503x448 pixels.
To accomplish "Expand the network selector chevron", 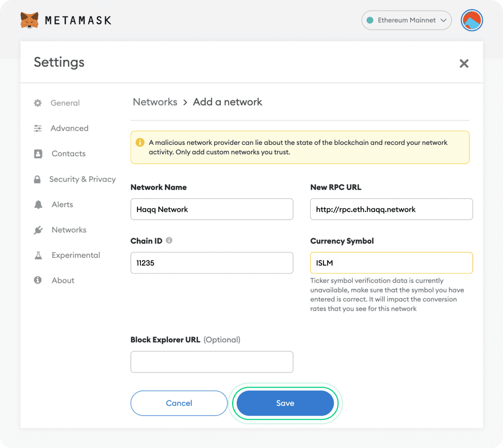I will (444, 20).
